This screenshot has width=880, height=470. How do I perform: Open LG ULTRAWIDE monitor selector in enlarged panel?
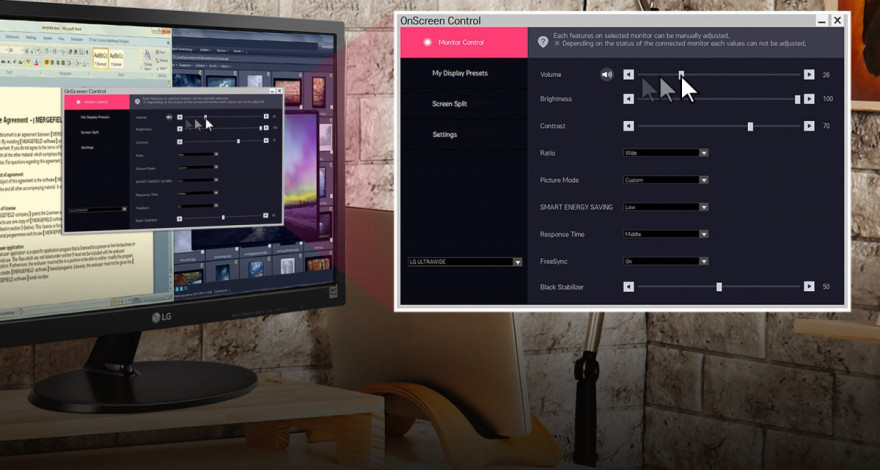coord(465,262)
